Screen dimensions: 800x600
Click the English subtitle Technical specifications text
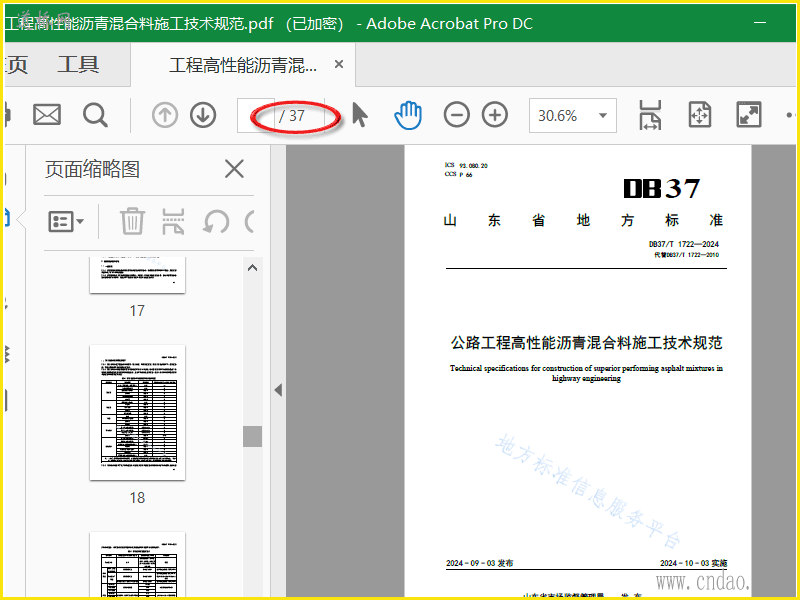click(x=586, y=373)
